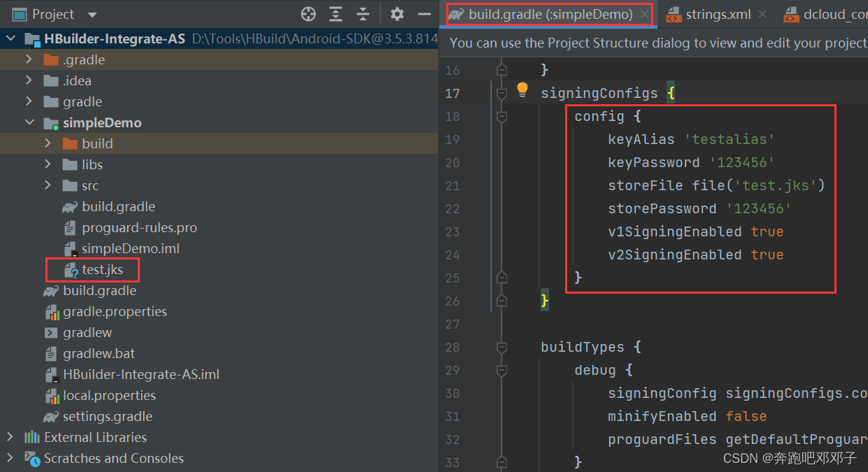
Task: Select proguard-rules.pro file
Action: click(139, 227)
